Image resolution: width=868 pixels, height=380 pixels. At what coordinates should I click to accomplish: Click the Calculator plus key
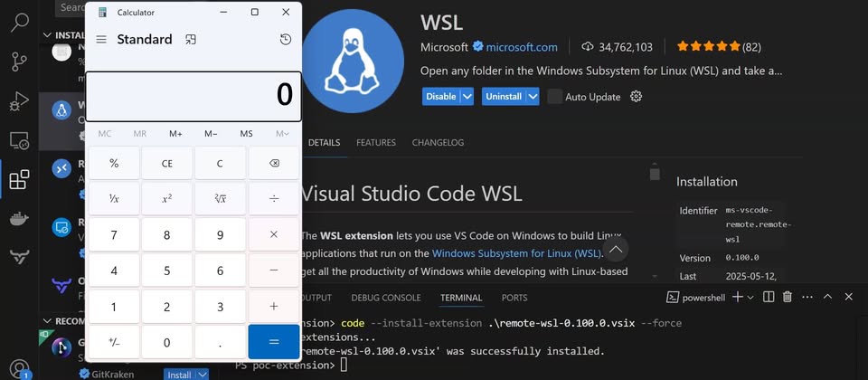point(274,306)
